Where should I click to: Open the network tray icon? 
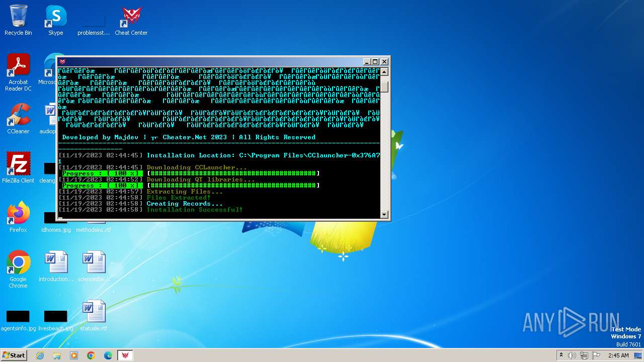(584, 355)
